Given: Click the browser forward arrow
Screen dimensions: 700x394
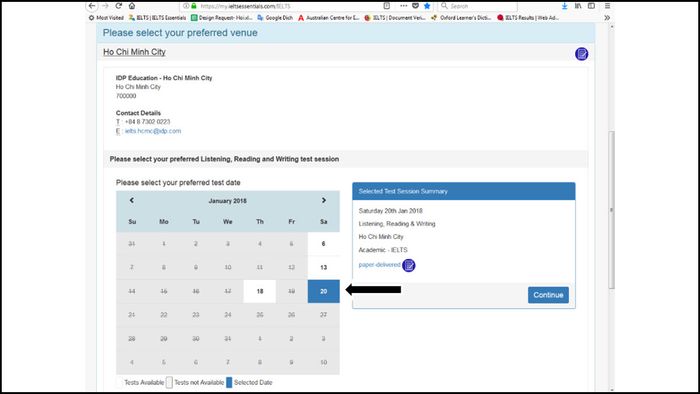Looking at the screenshot, I should pos(106,6).
